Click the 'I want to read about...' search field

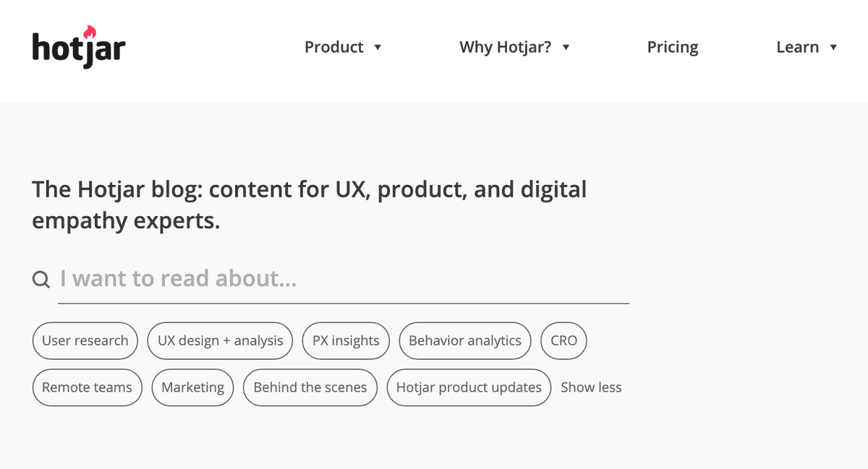coord(217,278)
